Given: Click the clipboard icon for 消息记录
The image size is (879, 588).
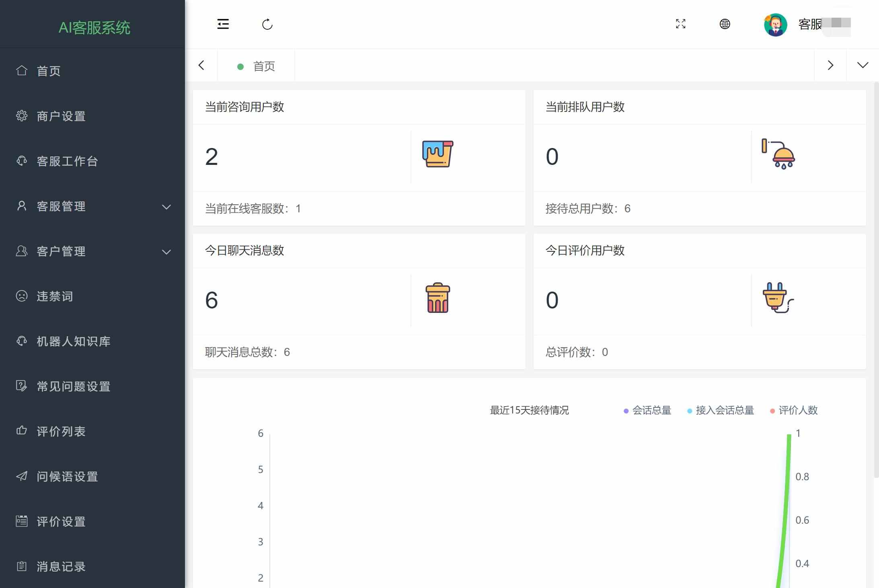Looking at the screenshot, I should 22,566.
